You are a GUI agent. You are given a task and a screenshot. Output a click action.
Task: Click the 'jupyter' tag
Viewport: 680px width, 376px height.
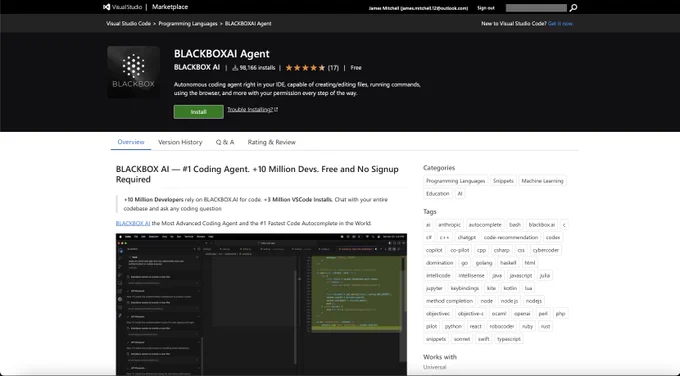(434, 288)
